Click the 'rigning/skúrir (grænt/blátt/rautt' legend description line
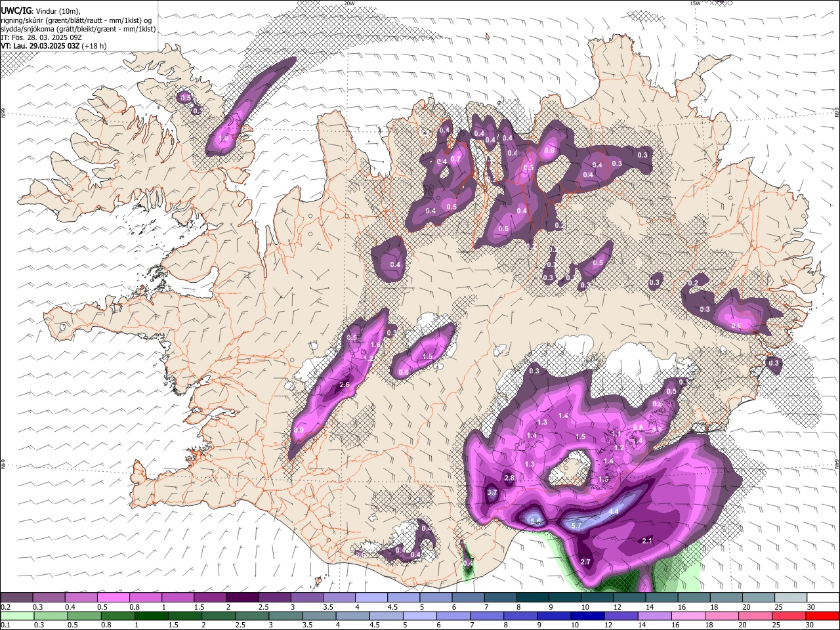This screenshot has height=630, width=840. pyautogui.click(x=75, y=20)
